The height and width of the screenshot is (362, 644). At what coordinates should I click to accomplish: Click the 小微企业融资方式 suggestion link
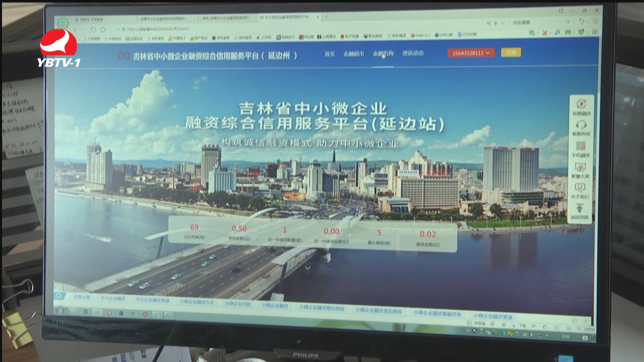pyautogui.click(x=197, y=302)
